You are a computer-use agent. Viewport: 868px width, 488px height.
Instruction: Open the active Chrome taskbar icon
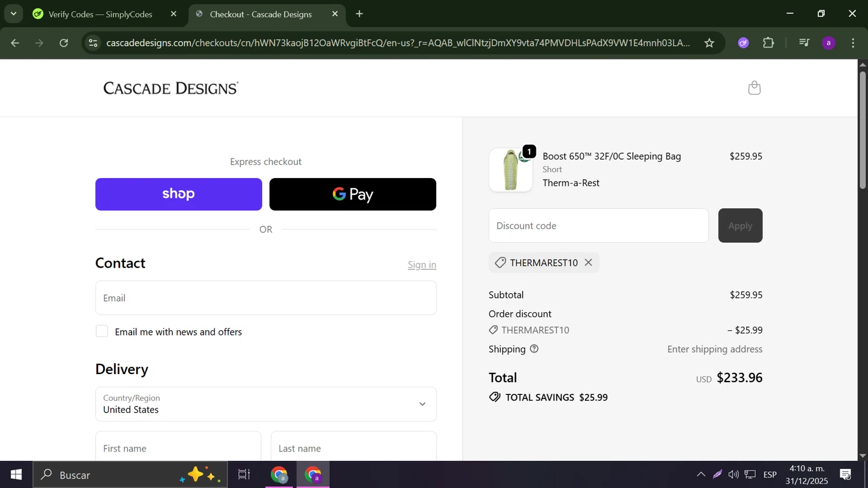pyautogui.click(x=313, y=475)
